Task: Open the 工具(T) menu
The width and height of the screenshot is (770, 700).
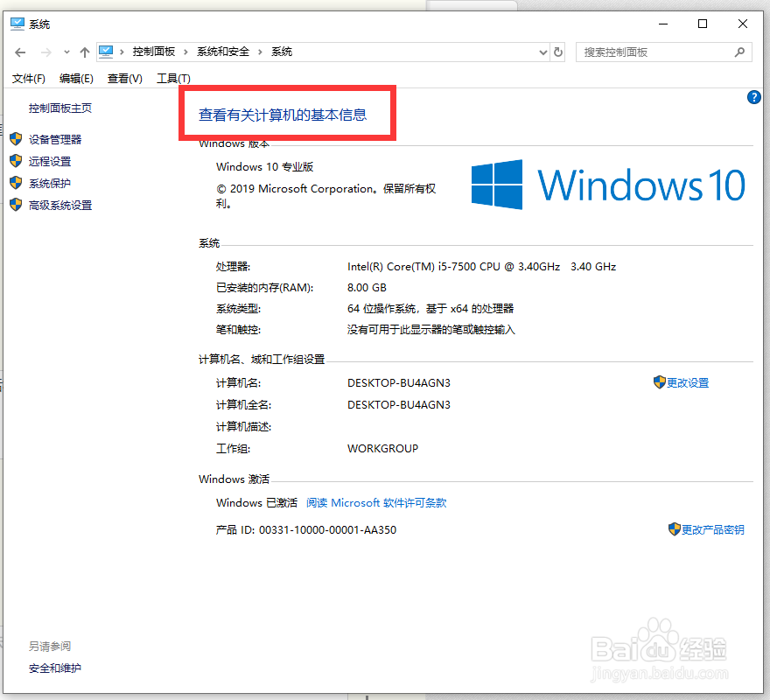Action: [x=173, y=79]
